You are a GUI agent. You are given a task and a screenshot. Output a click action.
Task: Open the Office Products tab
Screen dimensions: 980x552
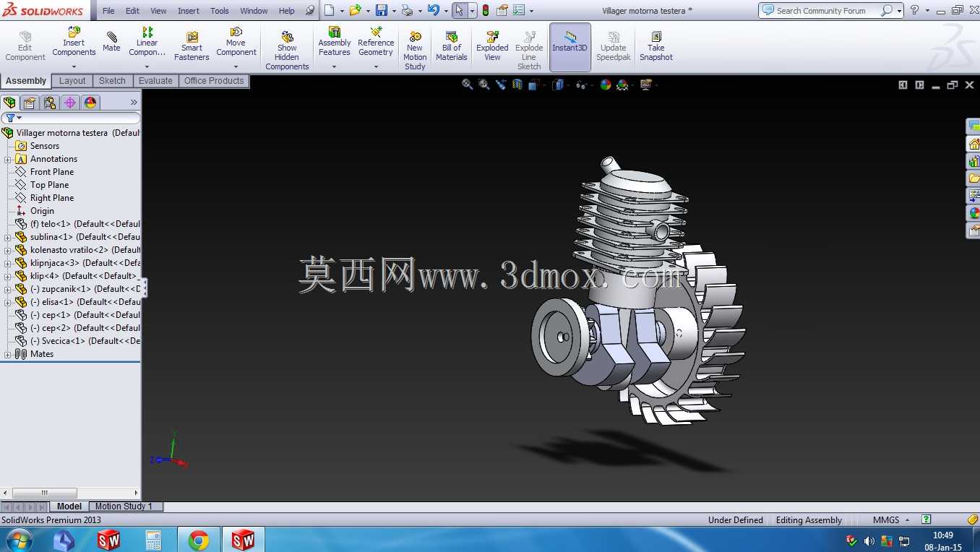(214, 81)
